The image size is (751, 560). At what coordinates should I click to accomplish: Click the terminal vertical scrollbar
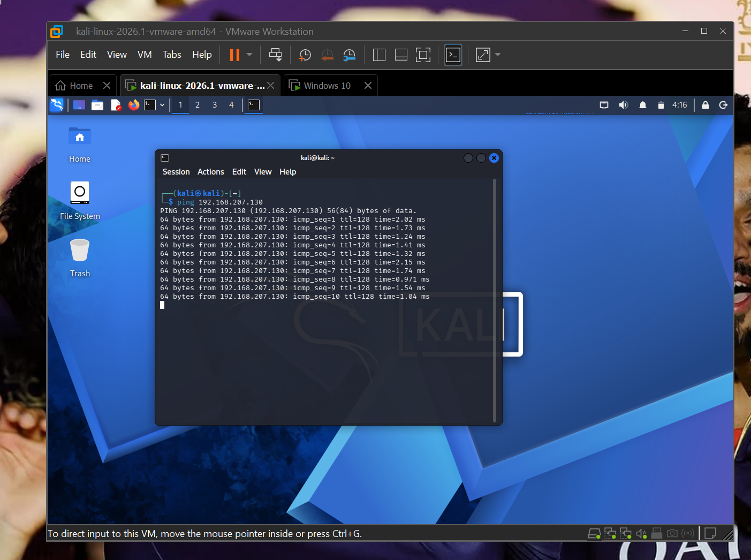495,301
